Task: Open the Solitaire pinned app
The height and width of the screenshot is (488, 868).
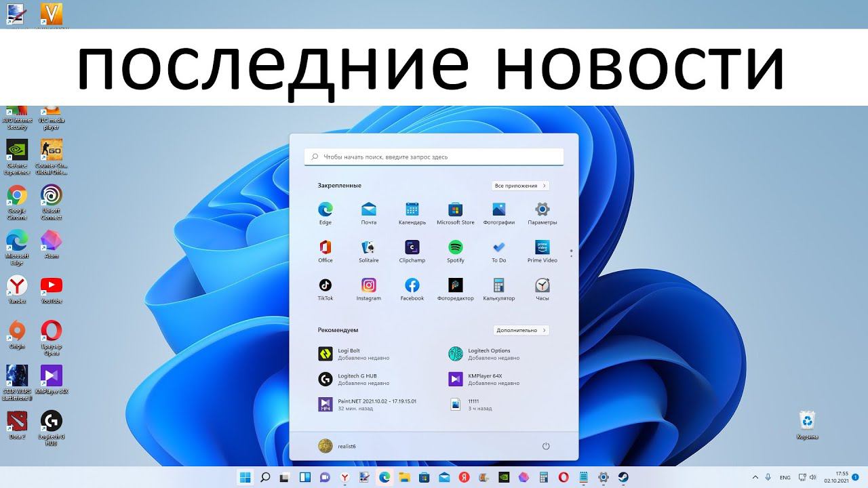Action: (x=369, y=251)
